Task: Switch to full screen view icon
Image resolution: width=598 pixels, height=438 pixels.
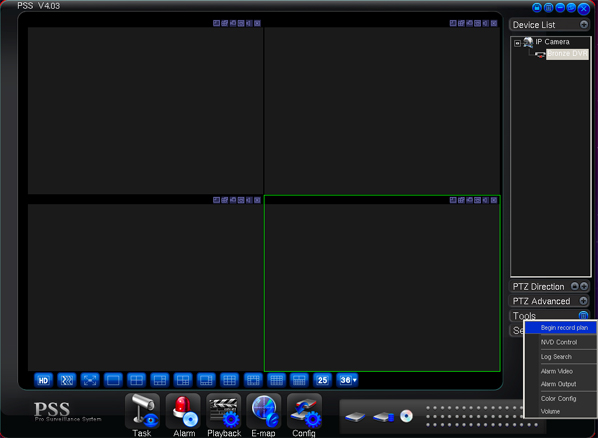Action: [x=90, y=380]
